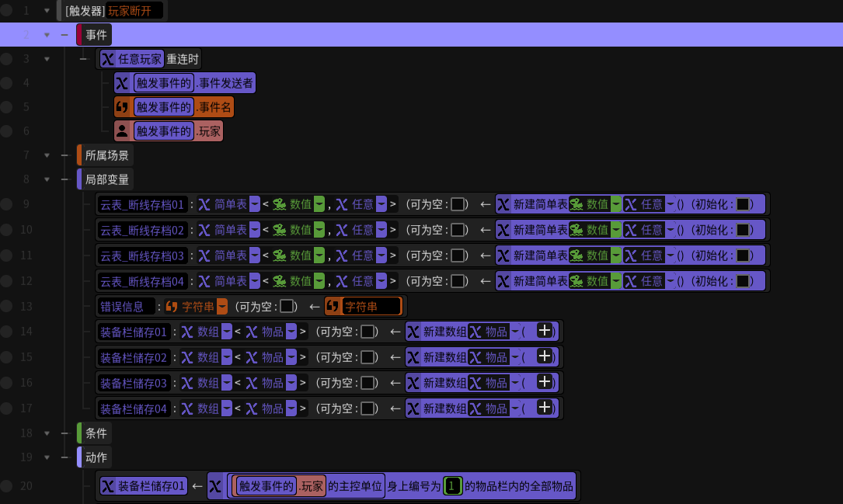Click the 错误信息 variable name field
The image size is (843, 504).
click(x=127, y=307)
